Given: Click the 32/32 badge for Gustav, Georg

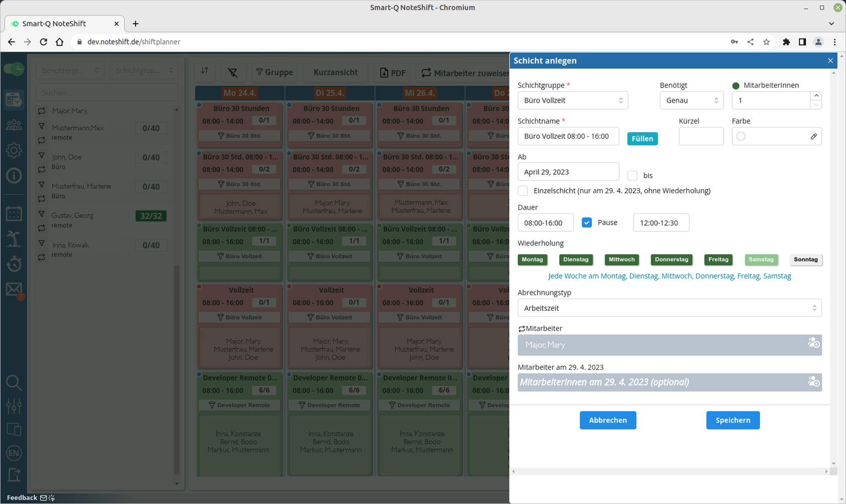Looking at the screenshot, I should (151, 216).
